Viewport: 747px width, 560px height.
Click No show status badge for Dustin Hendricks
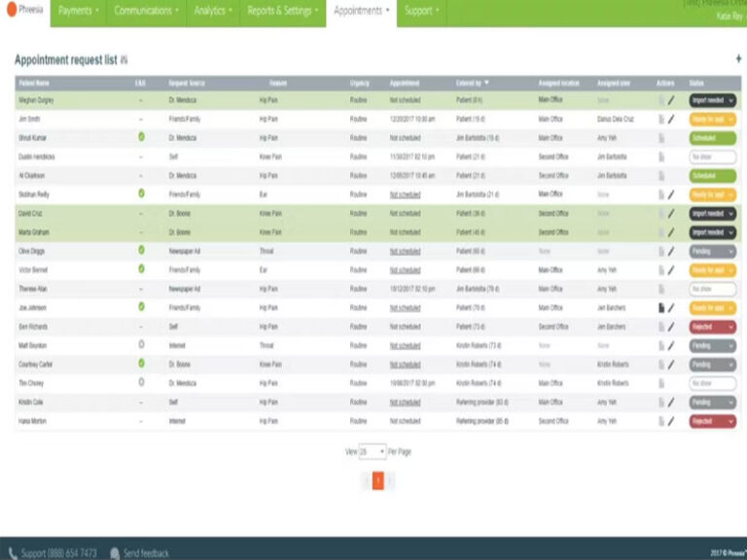tap(713, 157)
